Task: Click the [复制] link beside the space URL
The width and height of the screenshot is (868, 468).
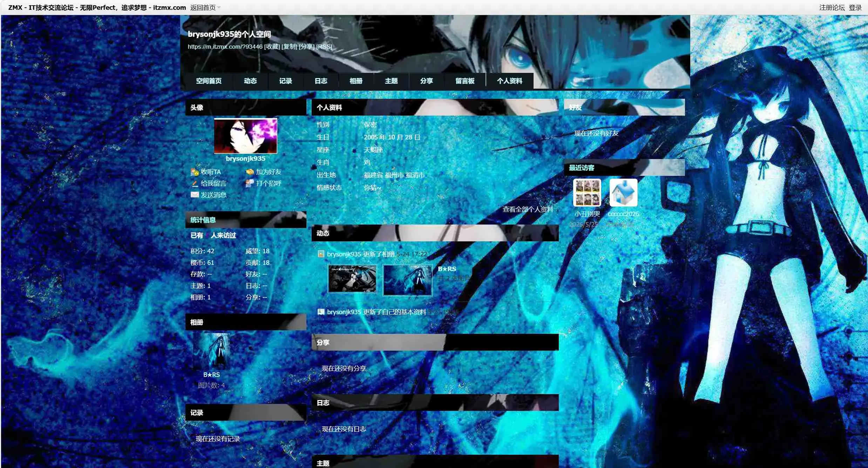Action: pos(289,47)
